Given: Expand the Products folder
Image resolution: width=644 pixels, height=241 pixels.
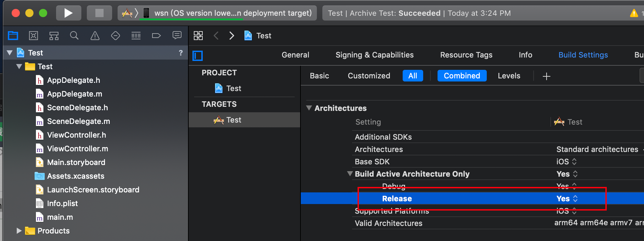Looking at the screenshot, I should (19, 231).
